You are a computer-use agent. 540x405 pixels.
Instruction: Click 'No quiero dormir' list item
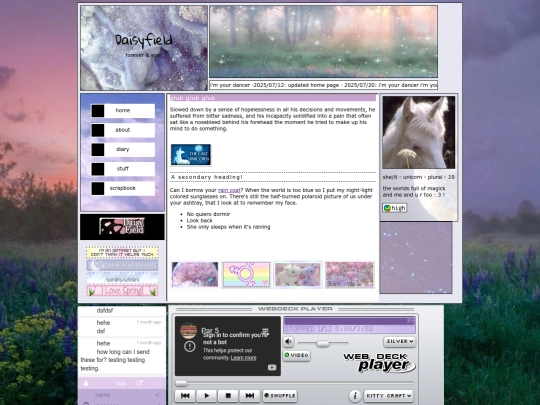(x=208, y=214)
